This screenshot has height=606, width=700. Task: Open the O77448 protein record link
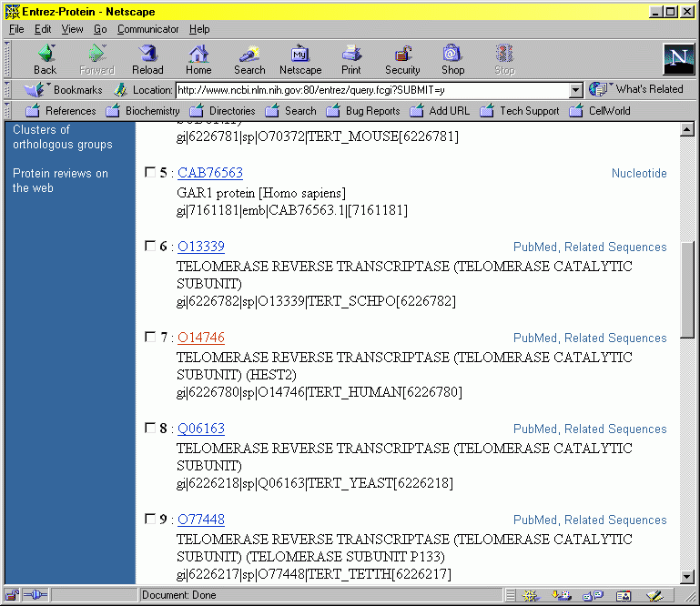pos(201,520)
